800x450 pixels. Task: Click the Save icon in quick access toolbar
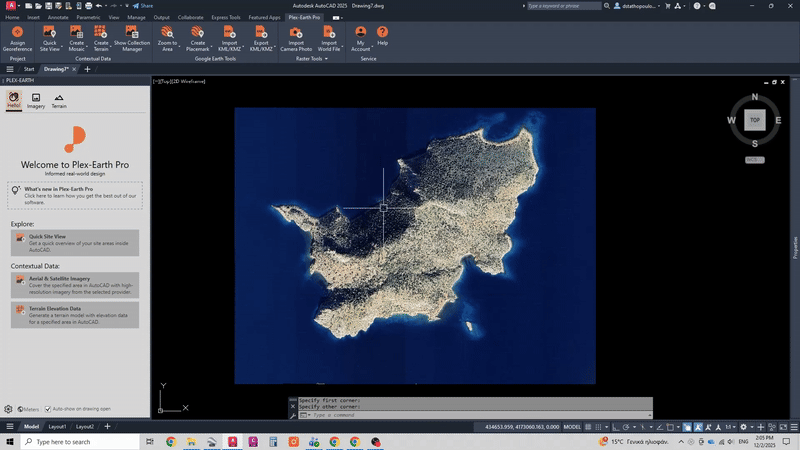coord(48,6)
